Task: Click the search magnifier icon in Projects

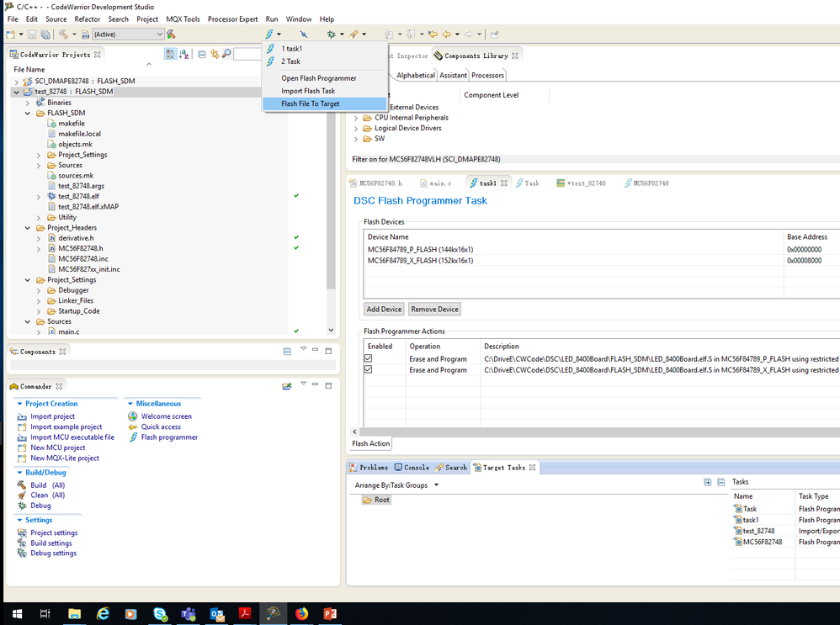Action: 226,54
